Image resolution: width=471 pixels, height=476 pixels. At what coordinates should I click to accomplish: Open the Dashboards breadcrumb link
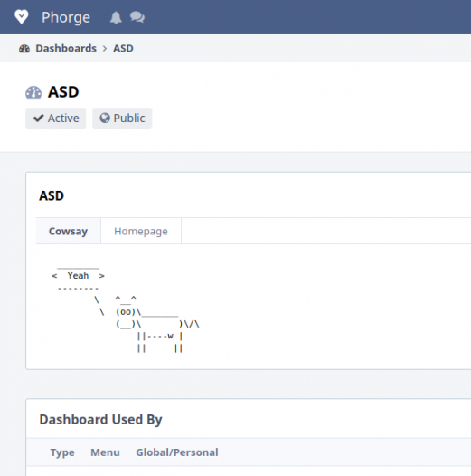click(x=66, y=48)
